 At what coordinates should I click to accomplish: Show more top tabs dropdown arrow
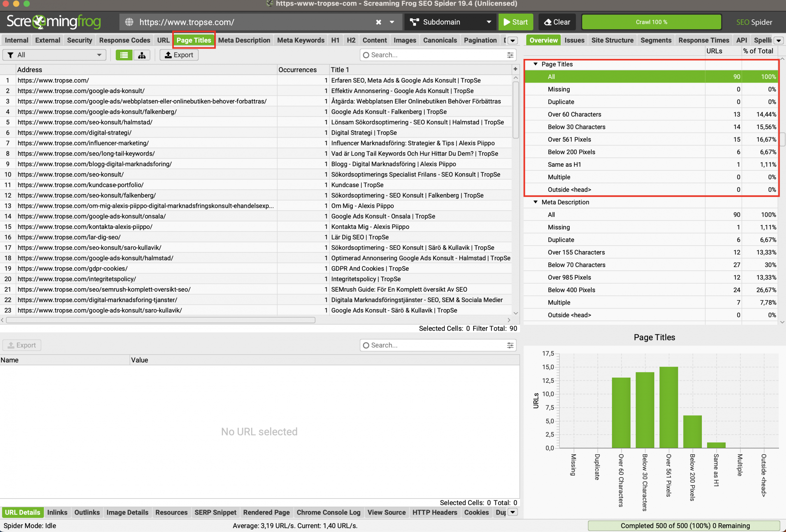[x=513, y=40]
